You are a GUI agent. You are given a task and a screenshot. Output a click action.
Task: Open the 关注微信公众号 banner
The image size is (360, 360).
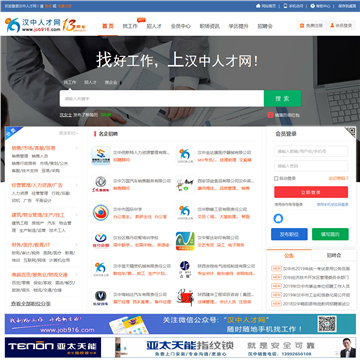coord(180,324)
